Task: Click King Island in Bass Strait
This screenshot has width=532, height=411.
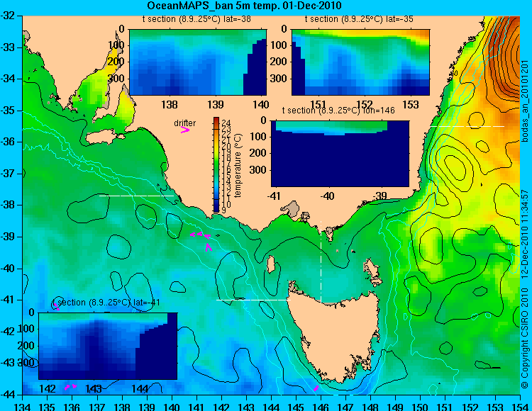Action: pos(270,264)
